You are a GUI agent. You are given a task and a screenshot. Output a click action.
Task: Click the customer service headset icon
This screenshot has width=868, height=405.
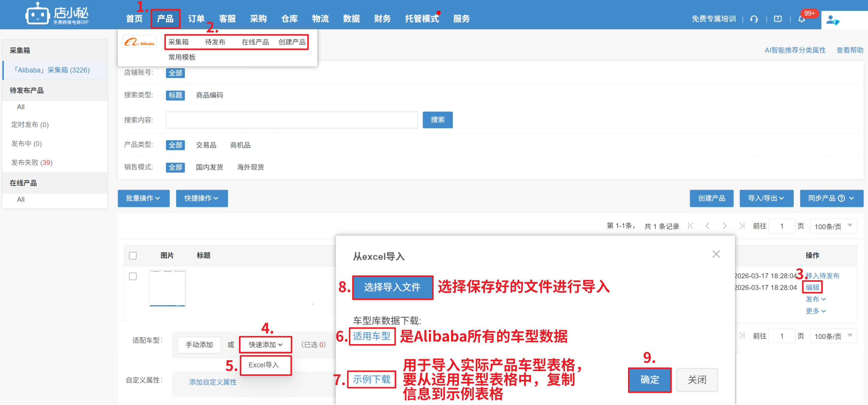tap(754, 19)
